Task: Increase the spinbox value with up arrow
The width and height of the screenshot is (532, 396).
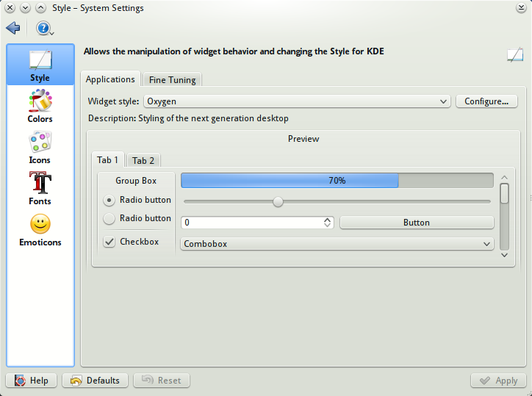Action: pyautogui.click(x=327, y=220)
